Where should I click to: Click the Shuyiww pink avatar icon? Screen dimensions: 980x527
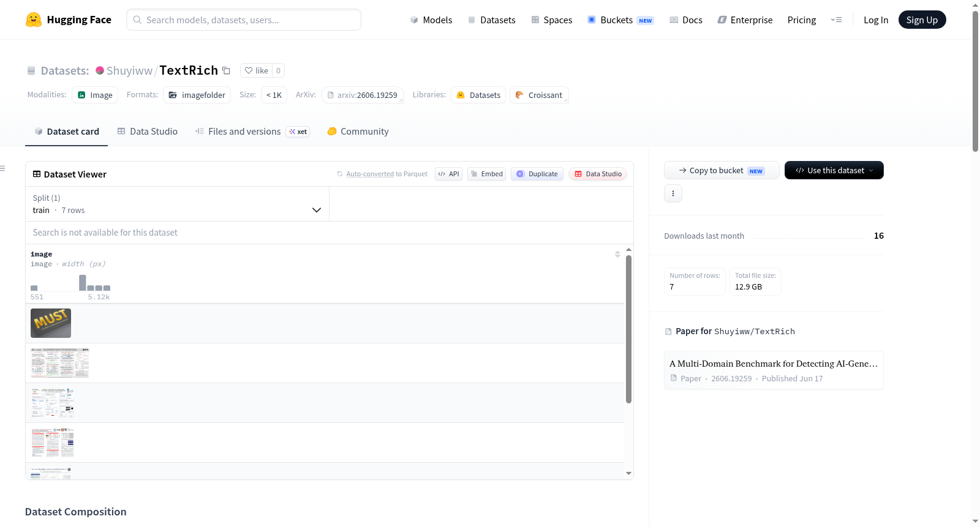tap(100, 70)
